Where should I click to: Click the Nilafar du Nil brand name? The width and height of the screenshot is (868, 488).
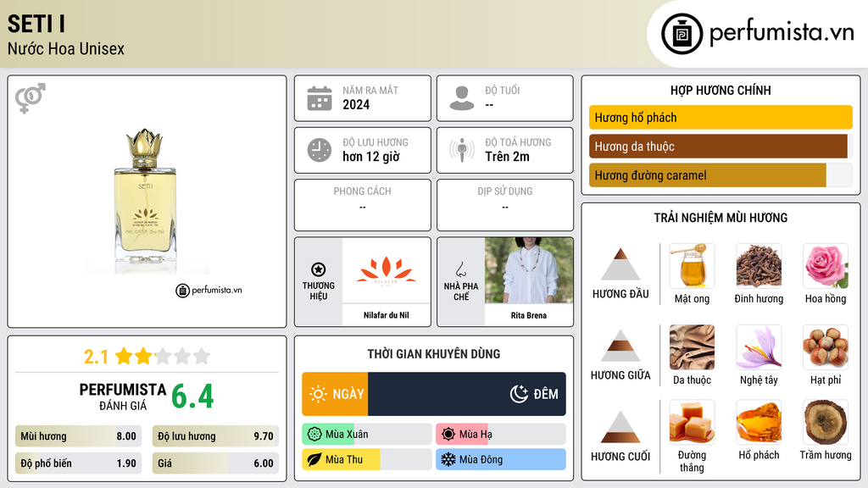pos(386,315)
